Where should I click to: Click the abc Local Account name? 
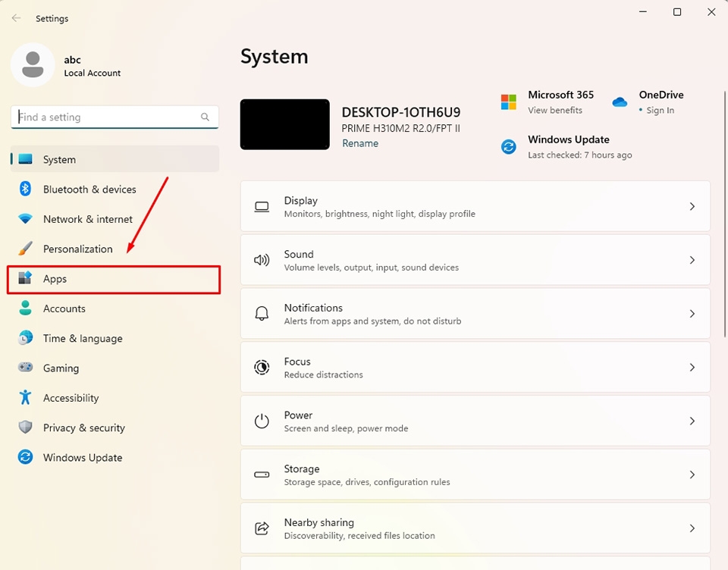[92, 66]
